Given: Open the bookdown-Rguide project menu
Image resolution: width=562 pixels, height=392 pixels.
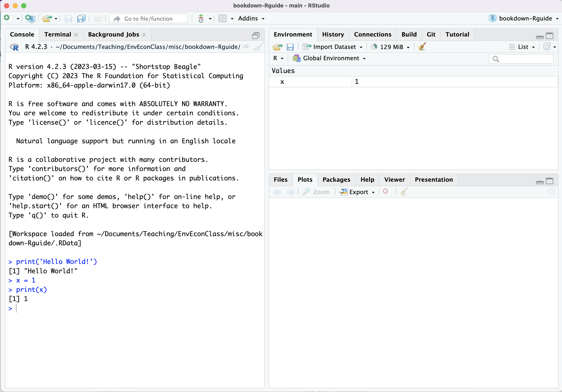Looking at the screenshot, I should coord(525,18).
